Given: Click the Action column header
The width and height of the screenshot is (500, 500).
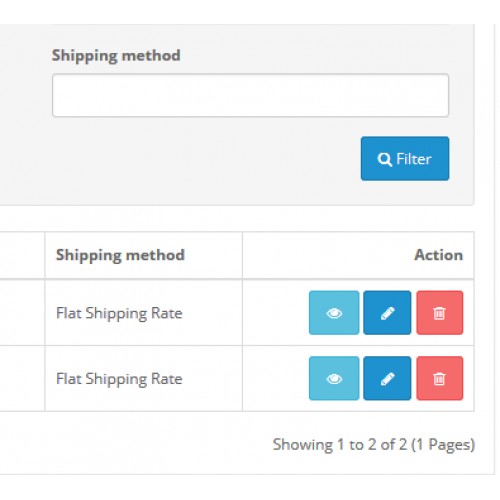Looking at the screenshot, I should pos(438,255).
